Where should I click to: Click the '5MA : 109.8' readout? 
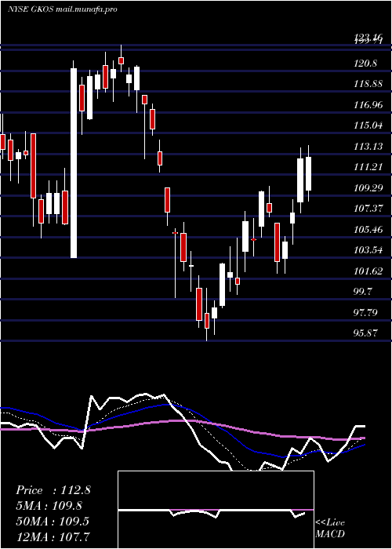pyautogui.click(x=49, y=506)
